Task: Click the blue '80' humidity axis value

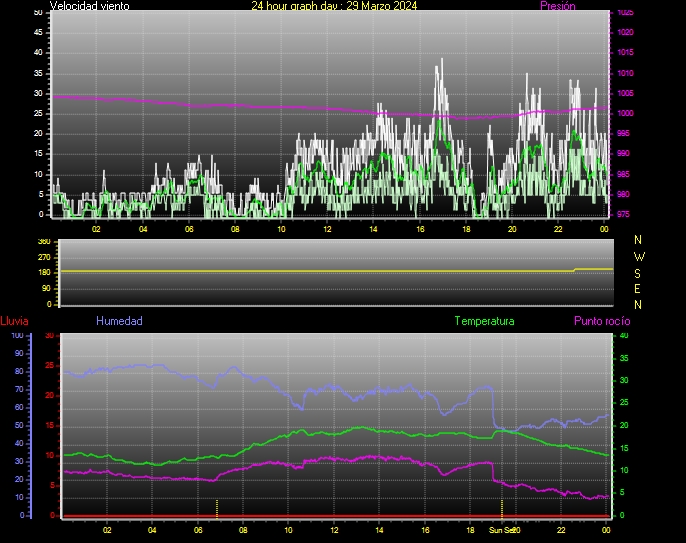Action: point(19,371)
